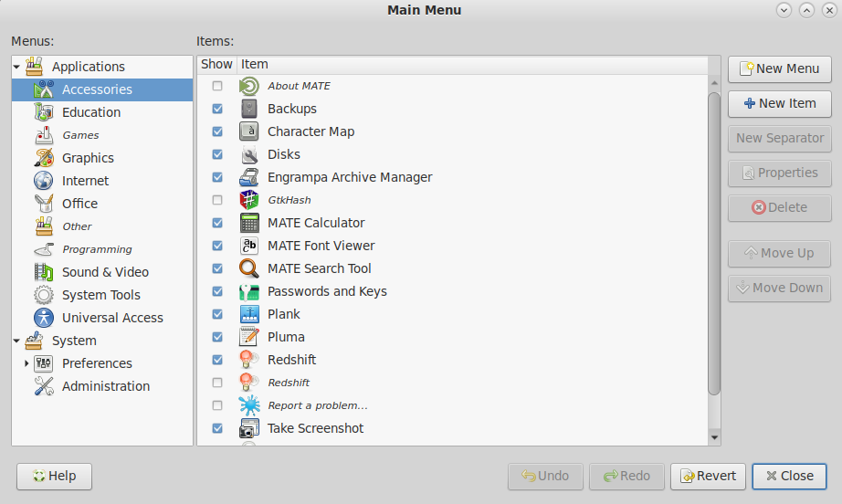The image size is (842, 504).
Task: Click the Character Map icon
Action: (249, 131)
